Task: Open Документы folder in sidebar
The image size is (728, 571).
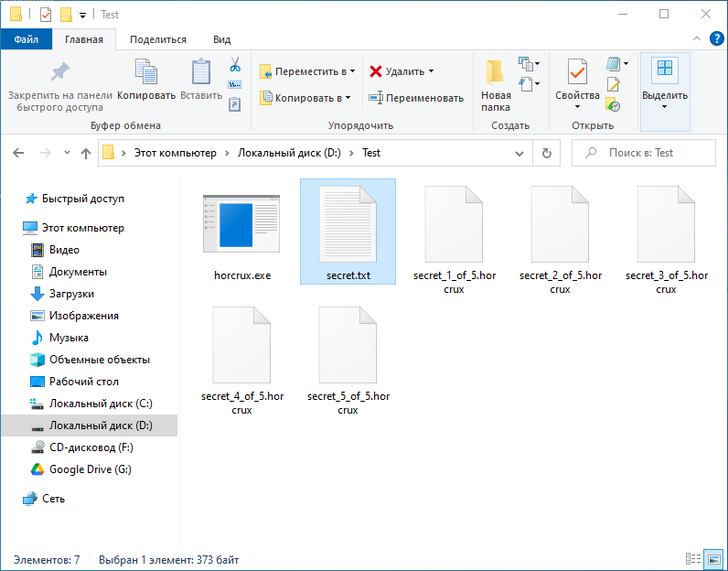Action: coord(70,272)
